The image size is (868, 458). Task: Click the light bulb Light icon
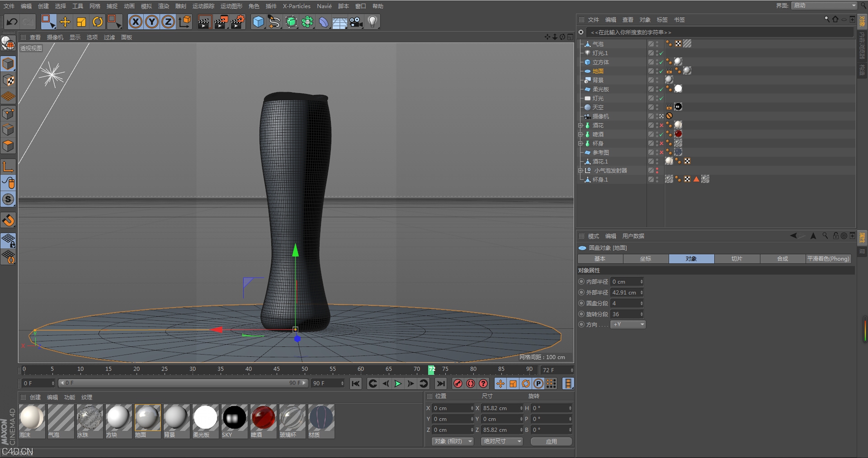[373, 22]
